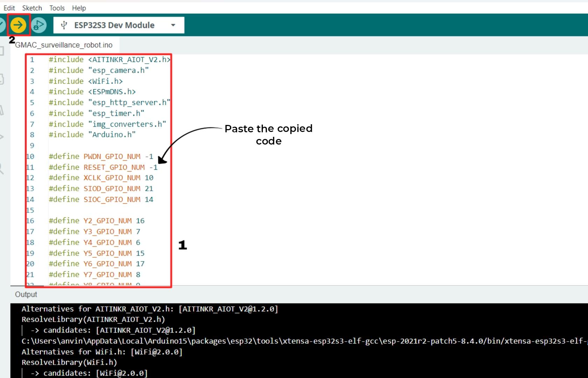The width and height of the screenshot is (588, 378).
Task: Click output line Alternatives for WiFi.h
Action: [x=102, y=352]
